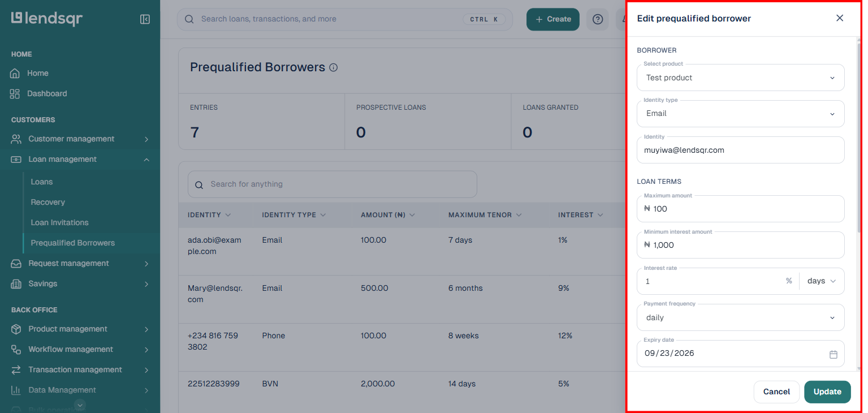This screenshot has width=868, height=413.
Task: Click the top search loans and transactions bar
Action: (345, 19)
